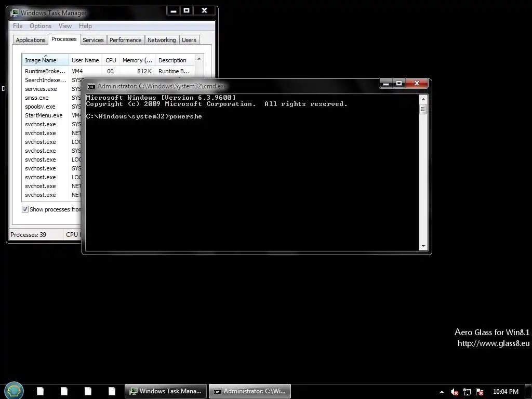Select the Processes tab
The height and width of the screenshot is (399, 532).
tap(64, 39)
